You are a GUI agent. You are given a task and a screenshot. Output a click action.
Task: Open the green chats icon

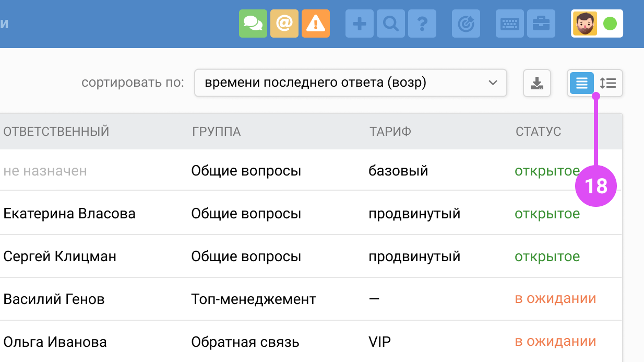click(253, 24)
